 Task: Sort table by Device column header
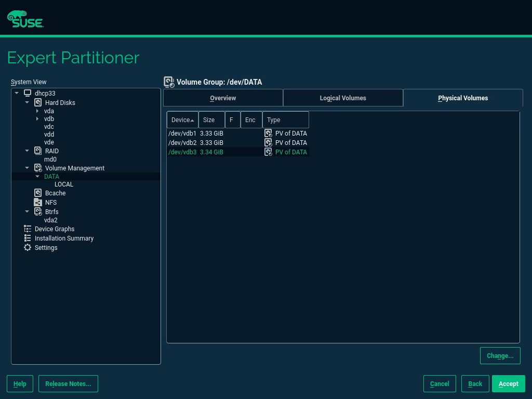tap(182, 120)
